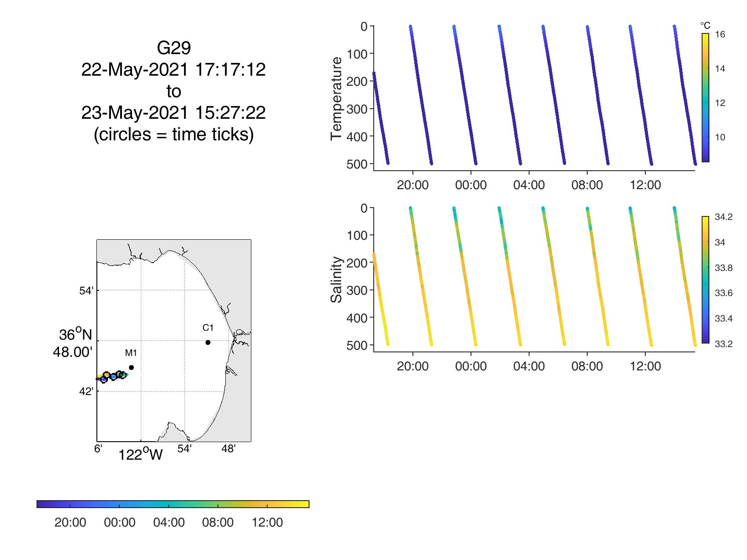This screenshot has width=747, height=560.
Task: Click the 04:00 label under time colorbar
Action: (169, 523)
